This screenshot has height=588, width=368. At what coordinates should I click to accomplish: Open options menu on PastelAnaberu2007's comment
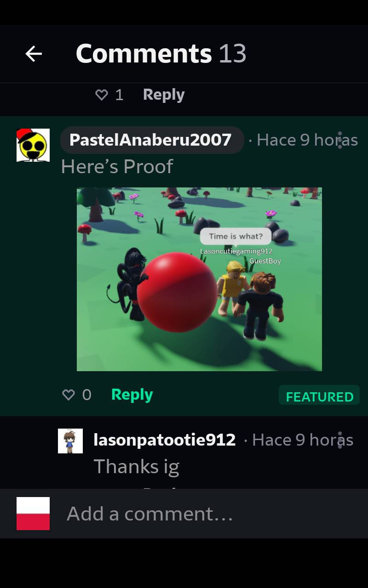tap(340, 140)
